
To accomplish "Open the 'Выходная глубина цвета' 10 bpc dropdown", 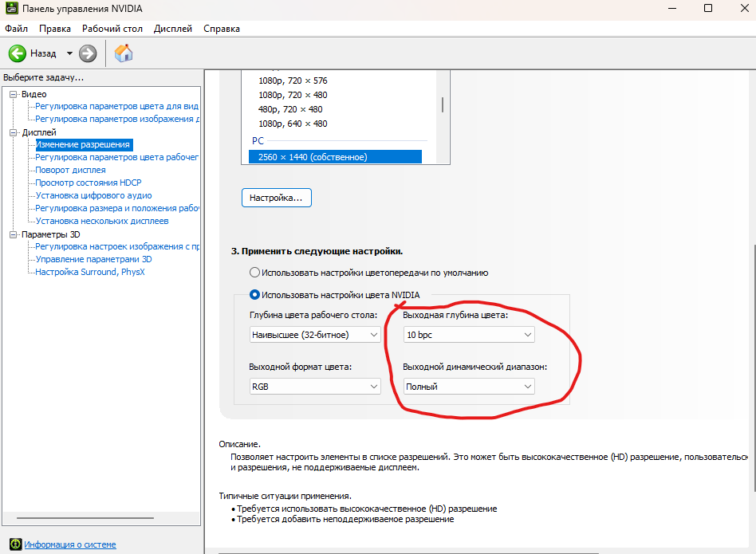I will click(x=469, y=335).
